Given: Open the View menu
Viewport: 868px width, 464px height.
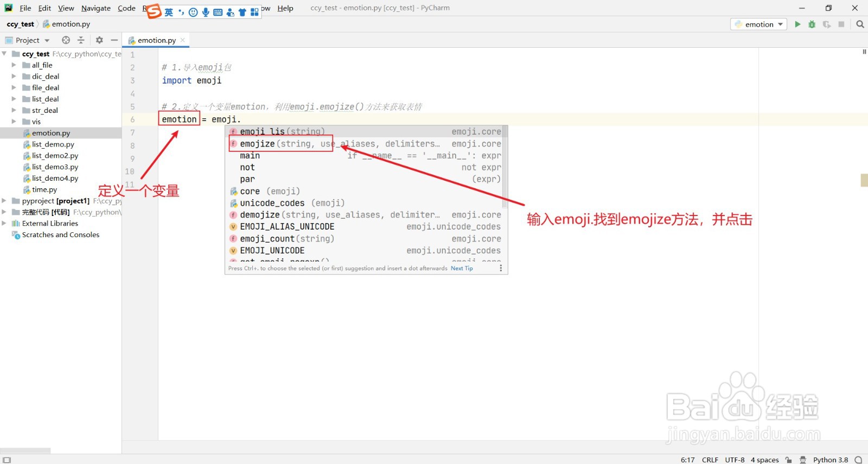Looking at the screenshot, I should [66, 8].
